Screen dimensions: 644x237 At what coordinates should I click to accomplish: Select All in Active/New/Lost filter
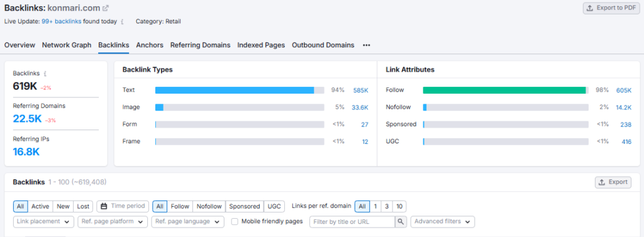click(21, 206)
